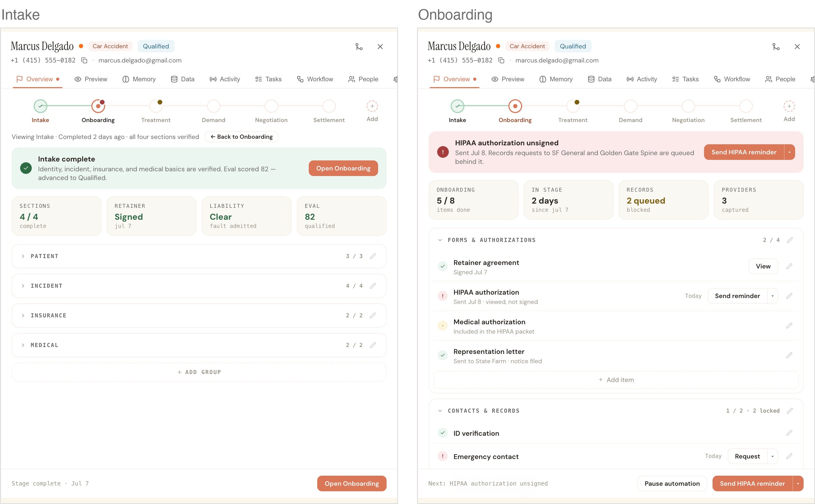Open Tasks tab in Onboarding panel

click(685, 79)
